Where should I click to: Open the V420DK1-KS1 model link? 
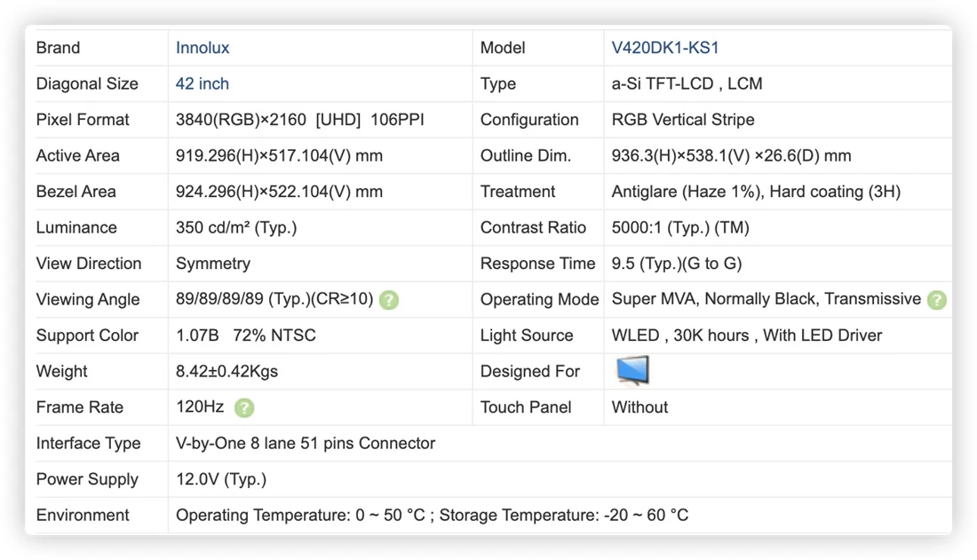click(665, 48)
